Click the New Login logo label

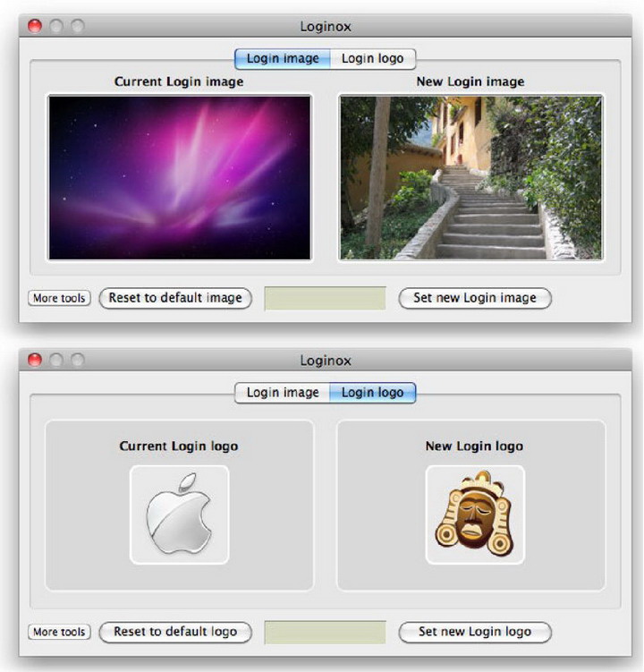pyautogui.click(x=474, y=447)
